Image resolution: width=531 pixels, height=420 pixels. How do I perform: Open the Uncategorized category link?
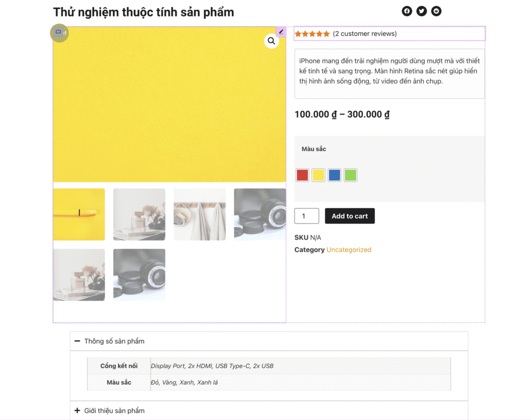tap(348, 250)
